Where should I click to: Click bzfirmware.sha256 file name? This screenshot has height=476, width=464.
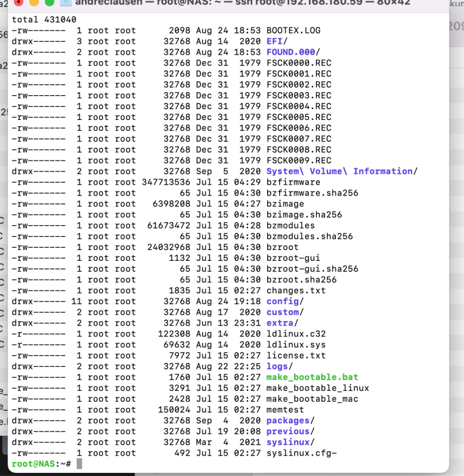click(x=312, y=193)
